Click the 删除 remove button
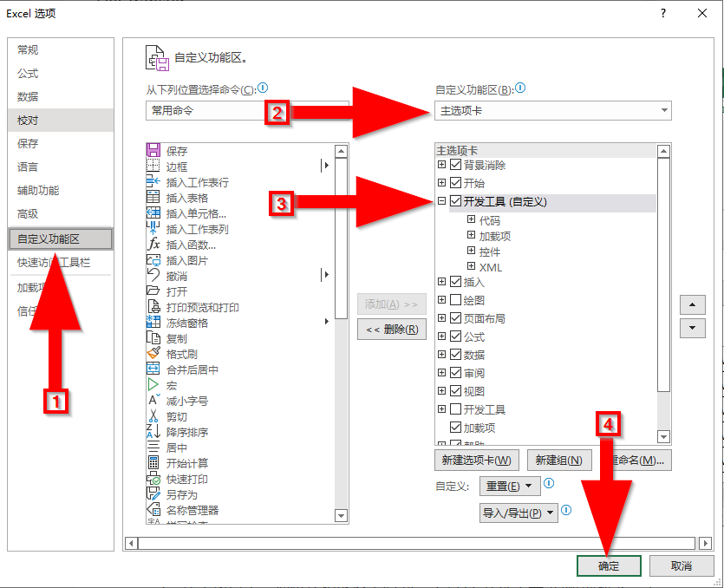The width and height of the screenshot is (724, 588). 392,330
